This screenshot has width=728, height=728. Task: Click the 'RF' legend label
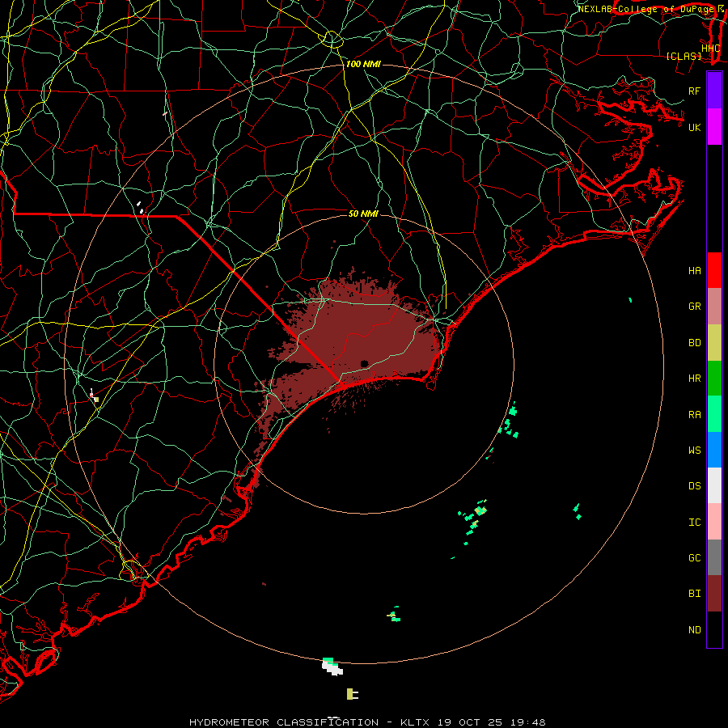694,91
